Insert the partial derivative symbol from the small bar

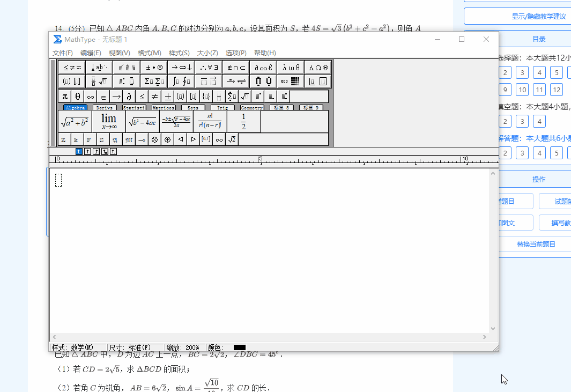(x=129, y=97)
